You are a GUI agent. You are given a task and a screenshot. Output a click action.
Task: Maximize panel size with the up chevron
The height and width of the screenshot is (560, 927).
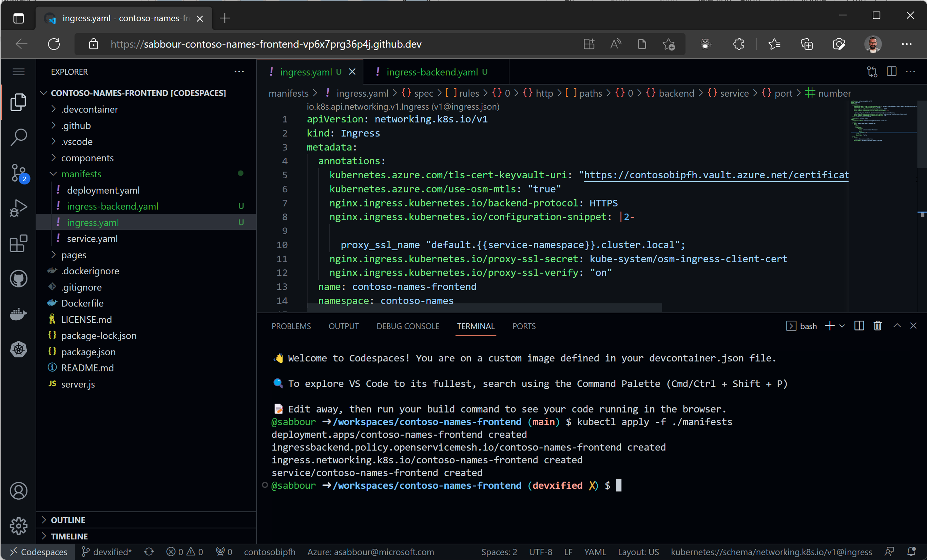point(897,326)
